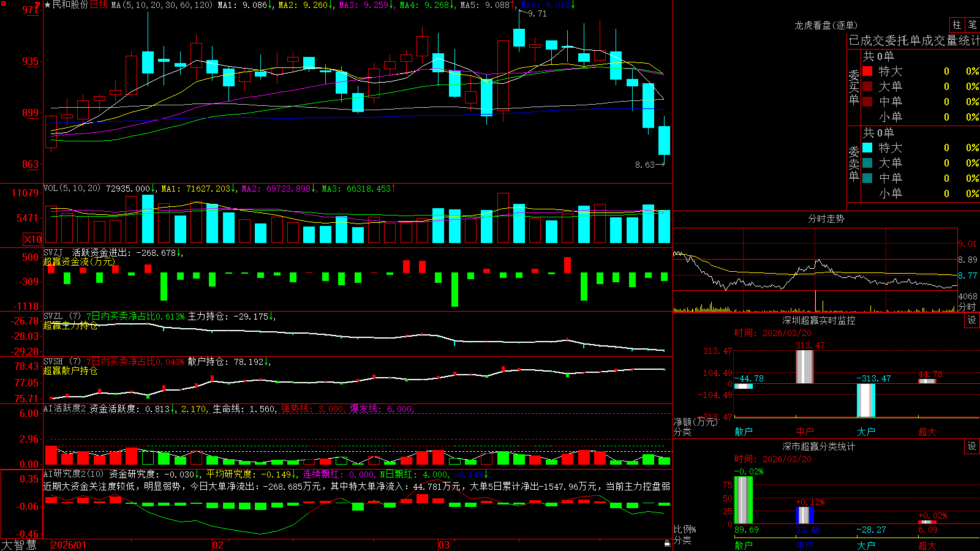The image size is (980, 551).
Task: Click the 深市超赢分类统计 panel title
Action: pos(819,446)
